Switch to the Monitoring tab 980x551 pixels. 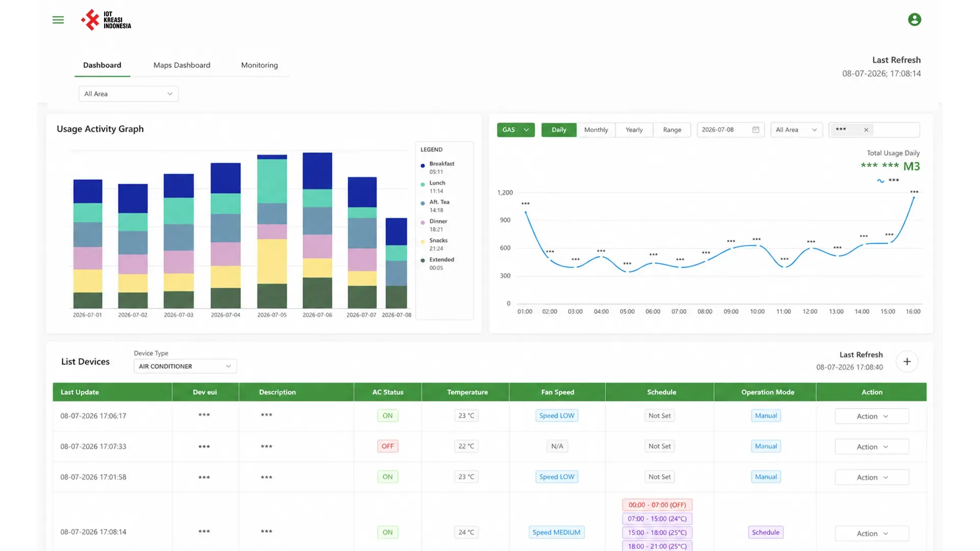259,65
